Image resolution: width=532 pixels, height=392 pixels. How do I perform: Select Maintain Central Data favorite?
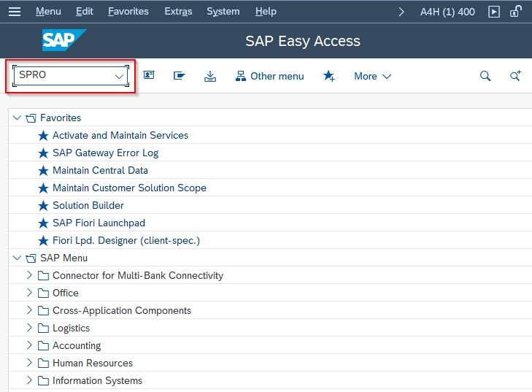pos(101,170)
